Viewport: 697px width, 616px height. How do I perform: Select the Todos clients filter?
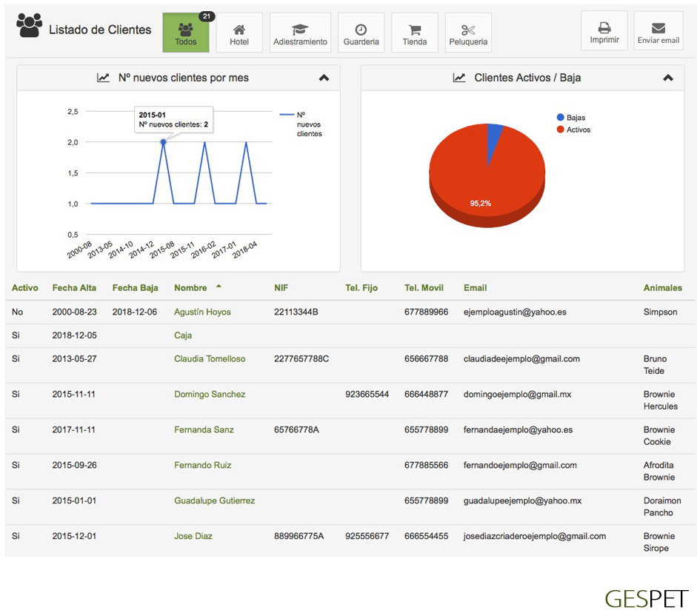[186, 33]
